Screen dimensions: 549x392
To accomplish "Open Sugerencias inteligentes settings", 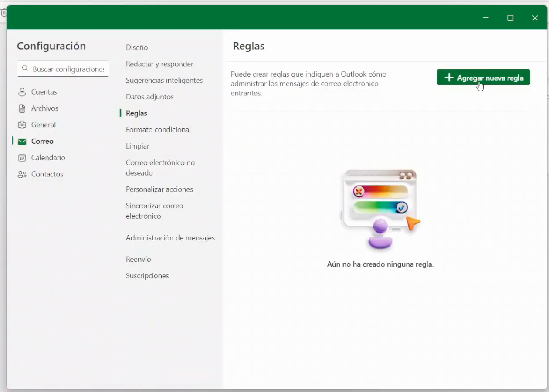I will click(x=164, y=81).
